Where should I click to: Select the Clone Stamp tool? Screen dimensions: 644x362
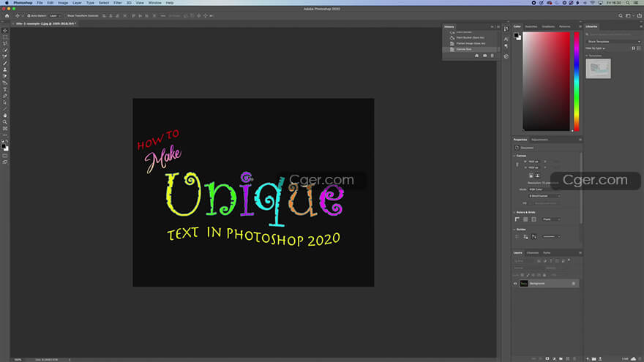5,69
